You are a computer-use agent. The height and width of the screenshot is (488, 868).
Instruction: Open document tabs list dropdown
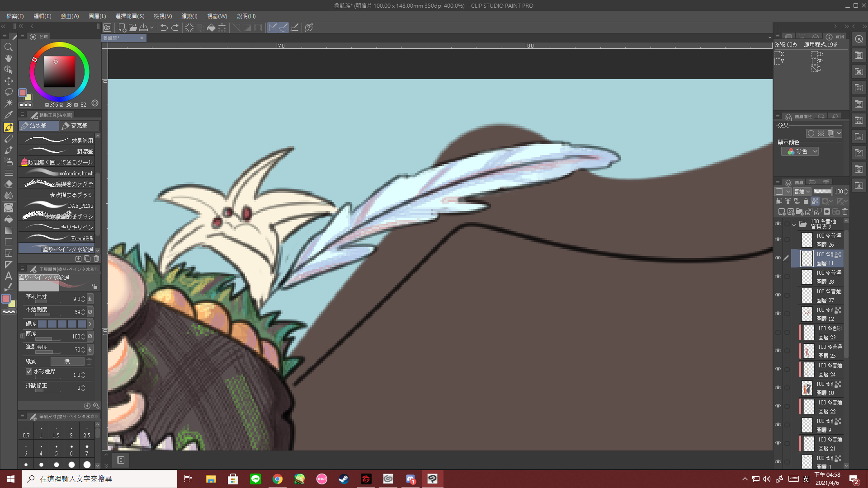click(769, 38)
